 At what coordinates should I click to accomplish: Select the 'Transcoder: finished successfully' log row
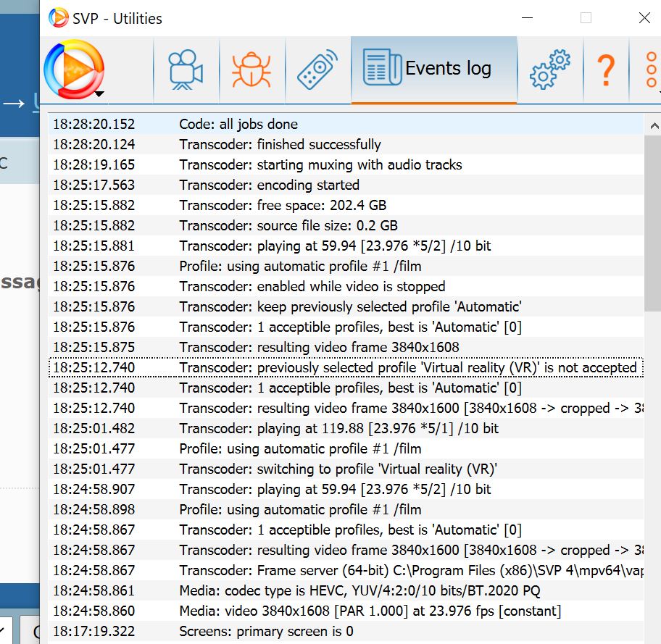coord(280,145)
